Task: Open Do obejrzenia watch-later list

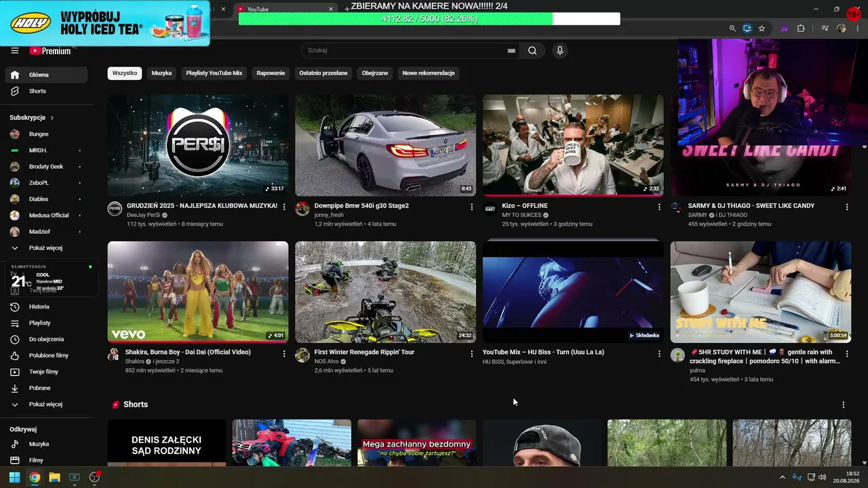Action: tap(46, 339)
